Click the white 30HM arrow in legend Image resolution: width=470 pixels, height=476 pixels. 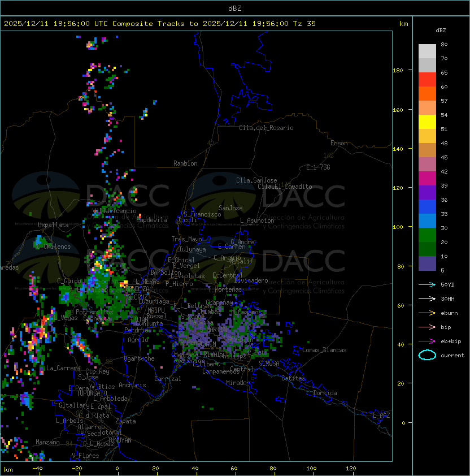click(x=427, y=298)
